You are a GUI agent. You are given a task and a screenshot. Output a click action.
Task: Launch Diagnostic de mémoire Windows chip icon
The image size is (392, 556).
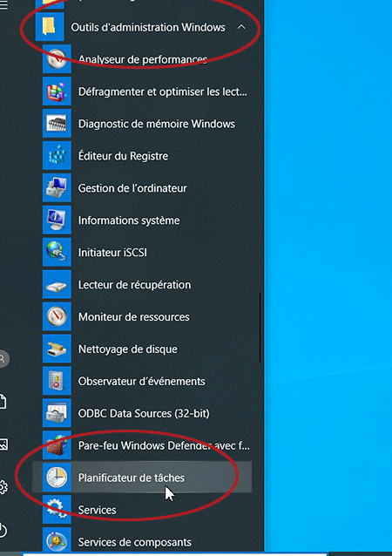point(57,124)
